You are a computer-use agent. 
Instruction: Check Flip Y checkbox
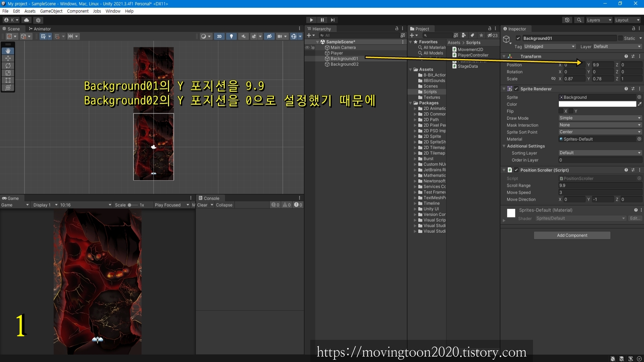pos(571,111)
